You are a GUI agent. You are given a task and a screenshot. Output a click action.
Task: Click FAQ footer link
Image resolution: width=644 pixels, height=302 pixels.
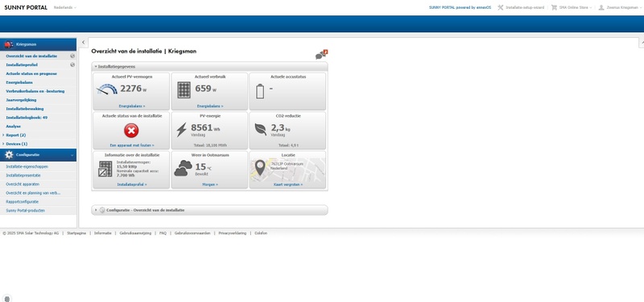(x=163, y=233)
